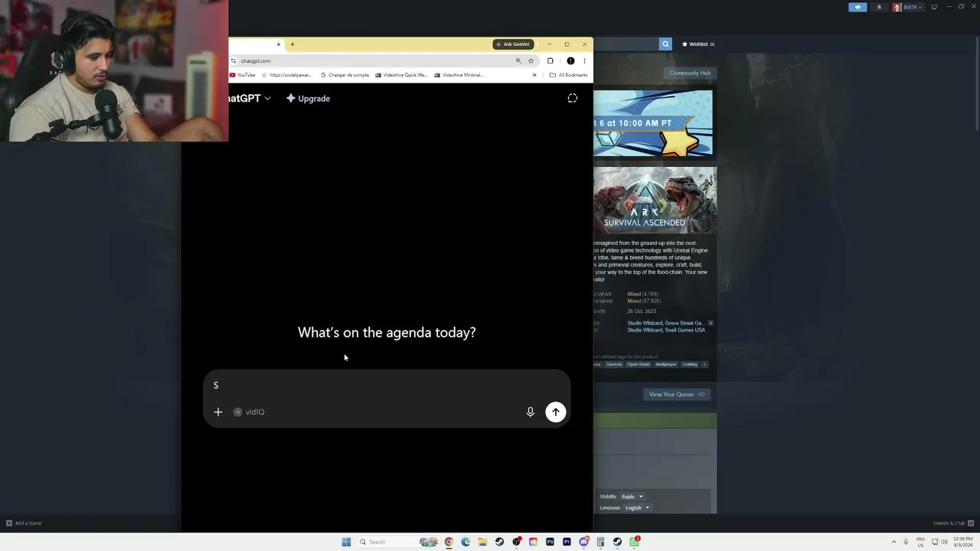This screenshot has width=980, height=551.
Task: Open the Videohive Minimal... bookmark
Action: coord(459,75)
